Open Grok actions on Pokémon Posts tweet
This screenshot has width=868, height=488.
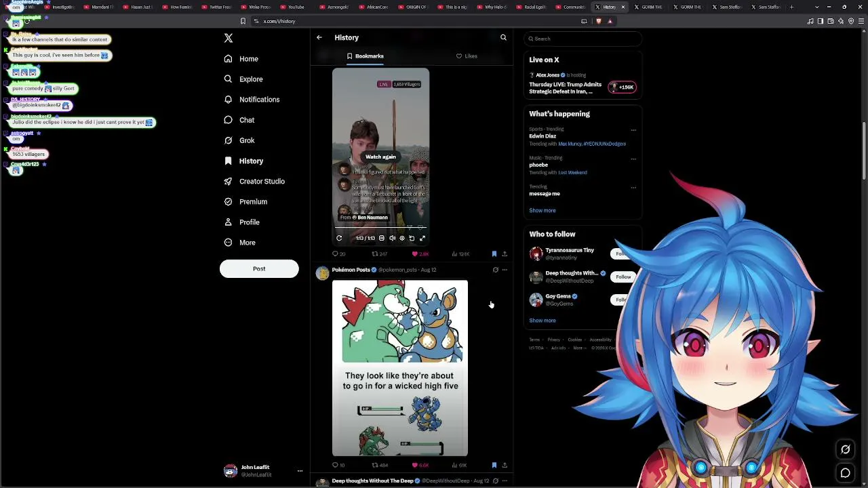[x=495, y=270]
